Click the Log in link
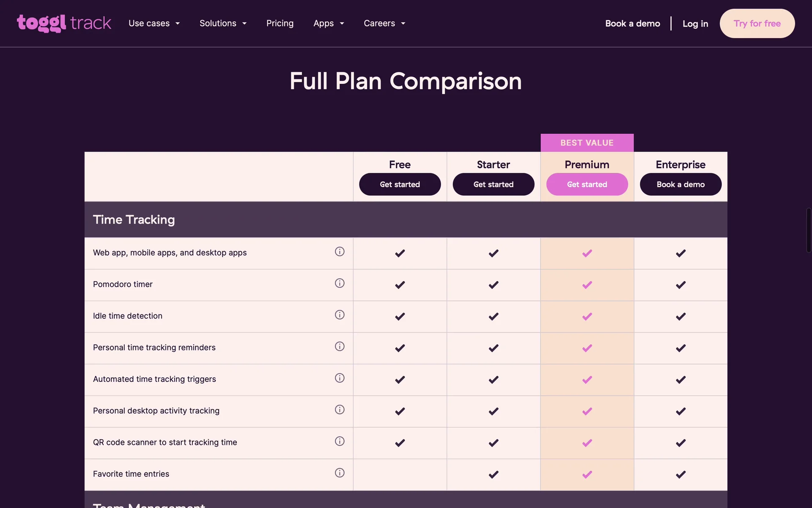 tap(695, 24)
